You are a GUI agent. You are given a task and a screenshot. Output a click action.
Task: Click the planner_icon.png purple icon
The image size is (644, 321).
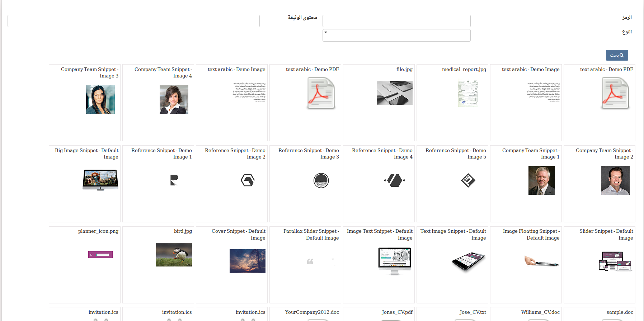tap(100, 255)
